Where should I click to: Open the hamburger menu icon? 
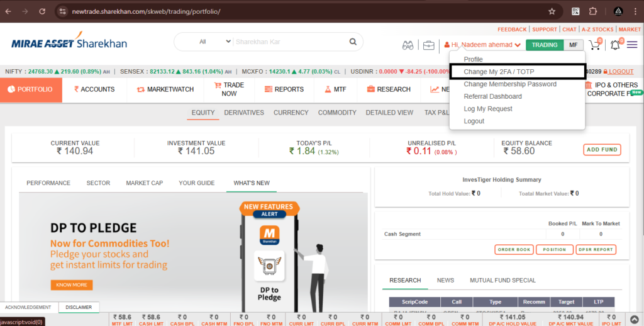[x=632, y=45]
